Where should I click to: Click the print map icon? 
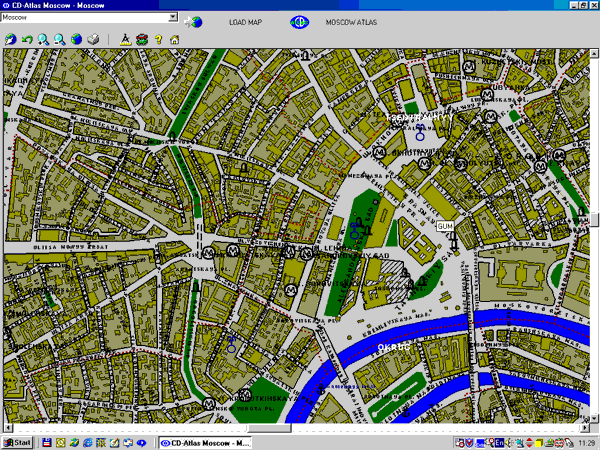click(93, 39)
